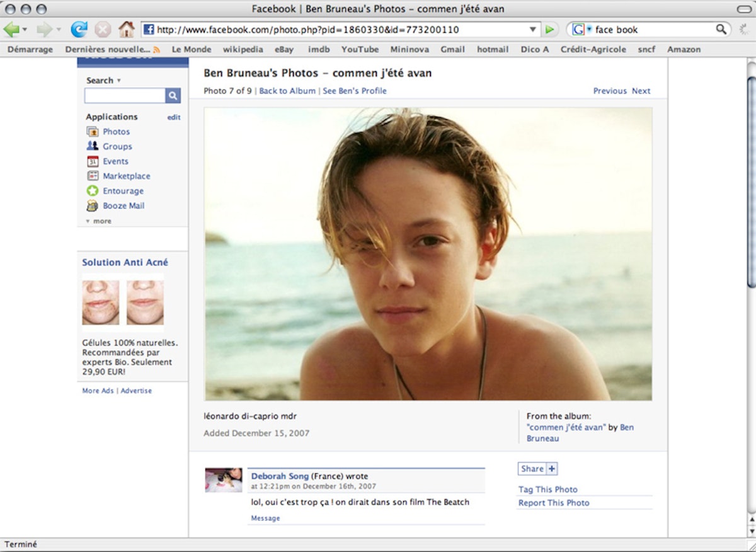Viewport: 756px width, 552px height.
Task: Open the eBay bookmark
Action: coord(284,49)
